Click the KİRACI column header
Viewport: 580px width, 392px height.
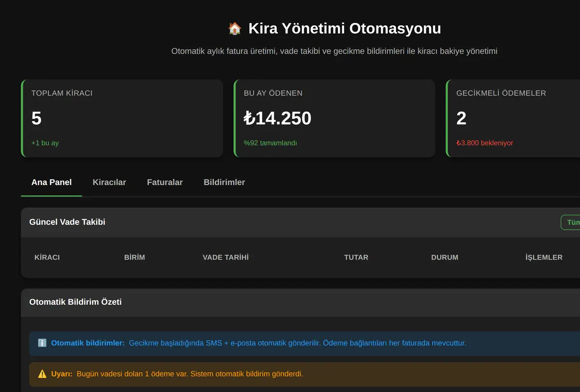(47, 258)
